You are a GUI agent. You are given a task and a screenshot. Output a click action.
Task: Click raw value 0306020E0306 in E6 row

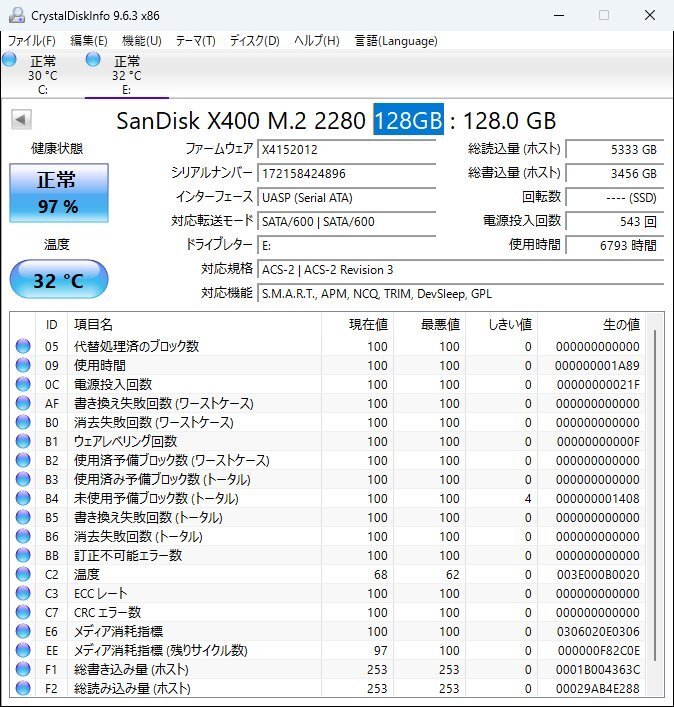tap(598, 631)
